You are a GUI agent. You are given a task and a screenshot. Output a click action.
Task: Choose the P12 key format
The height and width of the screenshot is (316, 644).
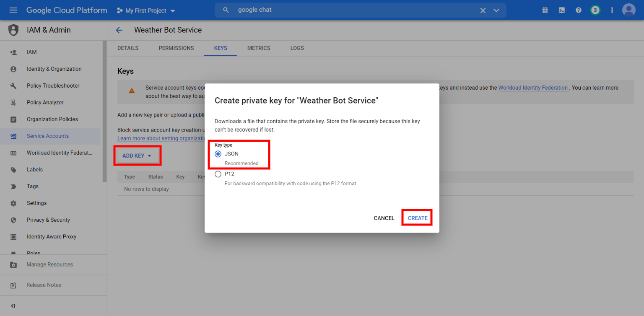point(218,174)
